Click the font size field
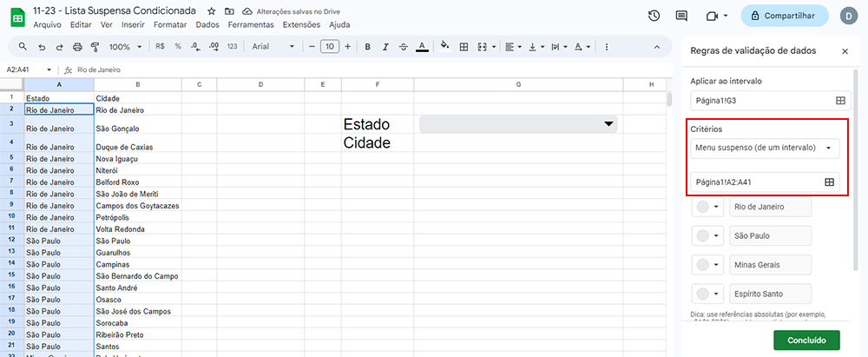The image size is (868, 357). point(330,47)
